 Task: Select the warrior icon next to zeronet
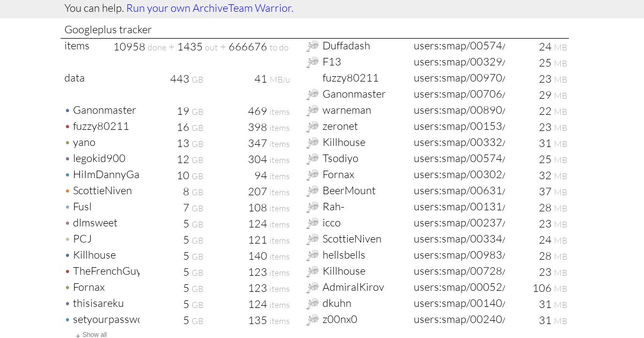click(x=313, y=127)
